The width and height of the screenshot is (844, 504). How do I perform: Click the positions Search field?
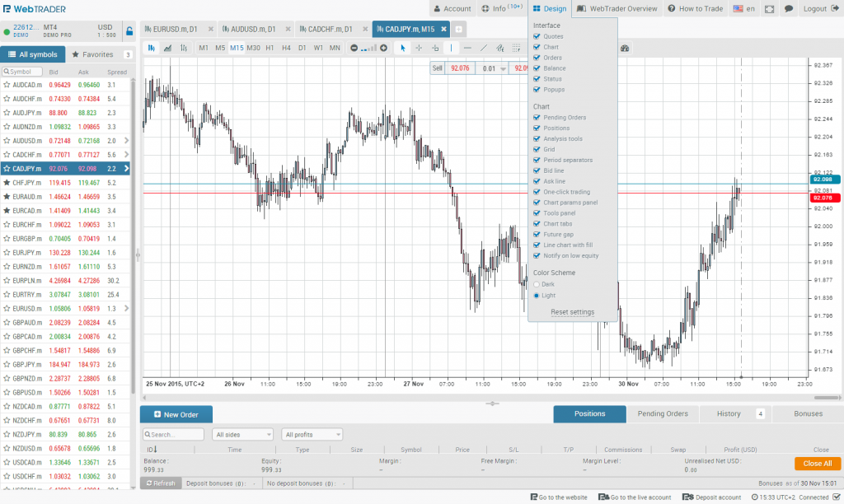[x=173, y=435]
